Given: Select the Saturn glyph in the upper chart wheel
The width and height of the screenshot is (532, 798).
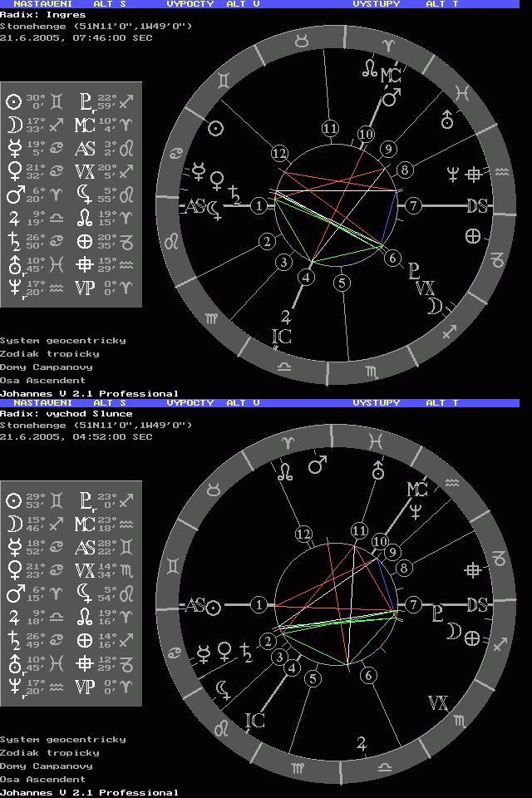Looking at the screenshot, I should (x=237, y=195).
